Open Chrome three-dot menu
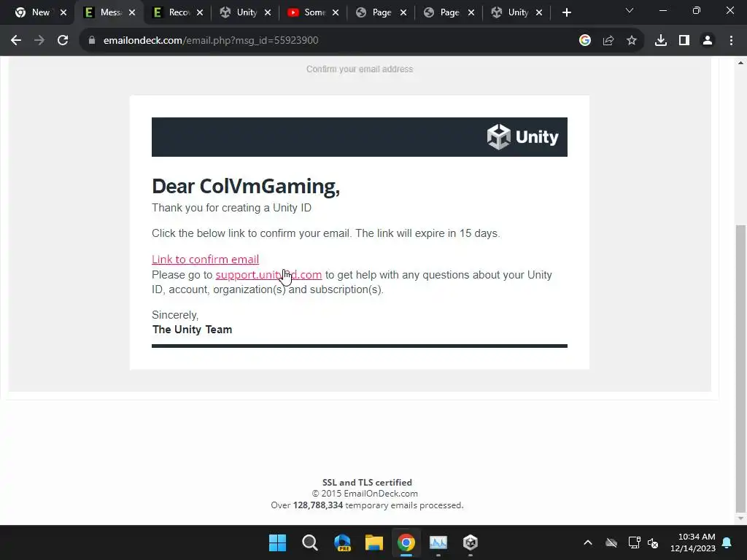 [x=731, y=41]
